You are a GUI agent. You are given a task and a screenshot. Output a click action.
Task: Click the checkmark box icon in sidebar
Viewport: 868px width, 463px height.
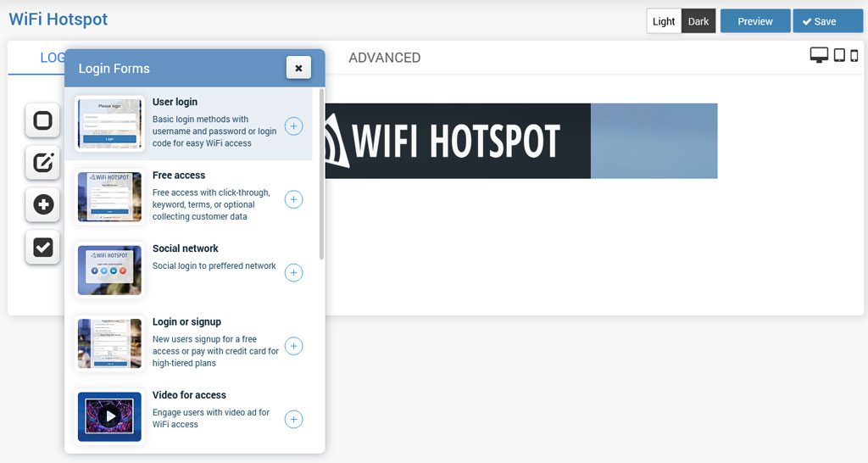click(42, 247)
